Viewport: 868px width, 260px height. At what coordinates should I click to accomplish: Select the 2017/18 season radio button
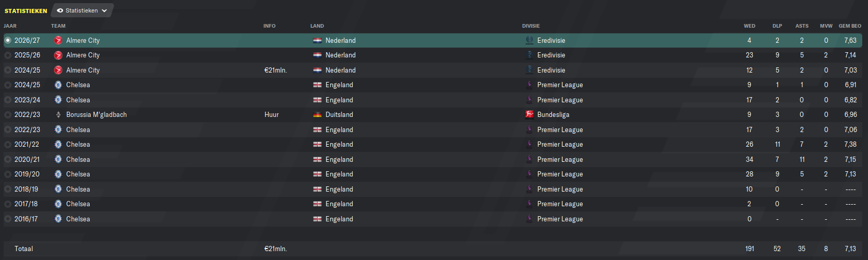(8, 204)
